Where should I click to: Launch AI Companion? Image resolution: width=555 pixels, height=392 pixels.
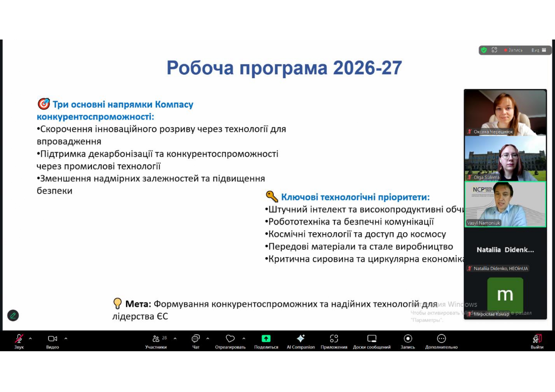pyautogui.click(x=300, y=339)
